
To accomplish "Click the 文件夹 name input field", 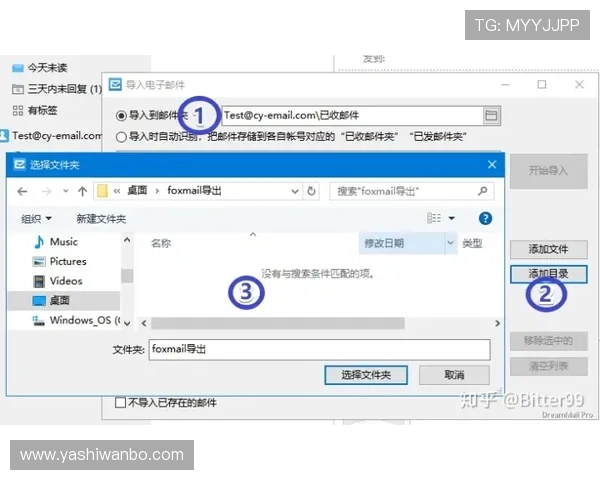I will [x=320, y=349].
